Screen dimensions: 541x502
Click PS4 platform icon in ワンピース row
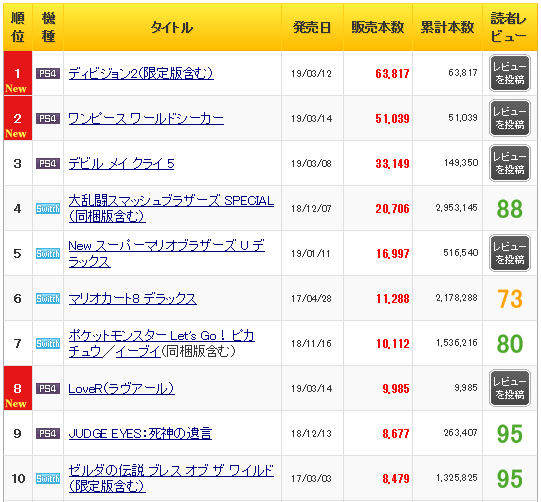click(x=48, y=118)
